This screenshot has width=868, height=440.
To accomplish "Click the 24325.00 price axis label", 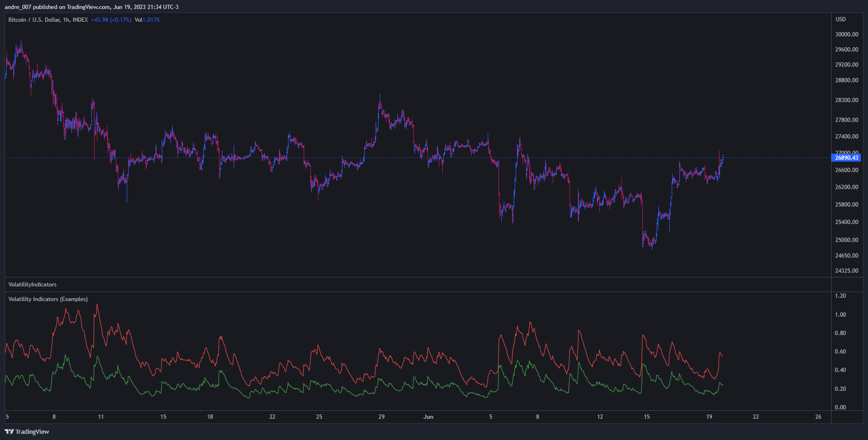I will click(x=847, y=271).
